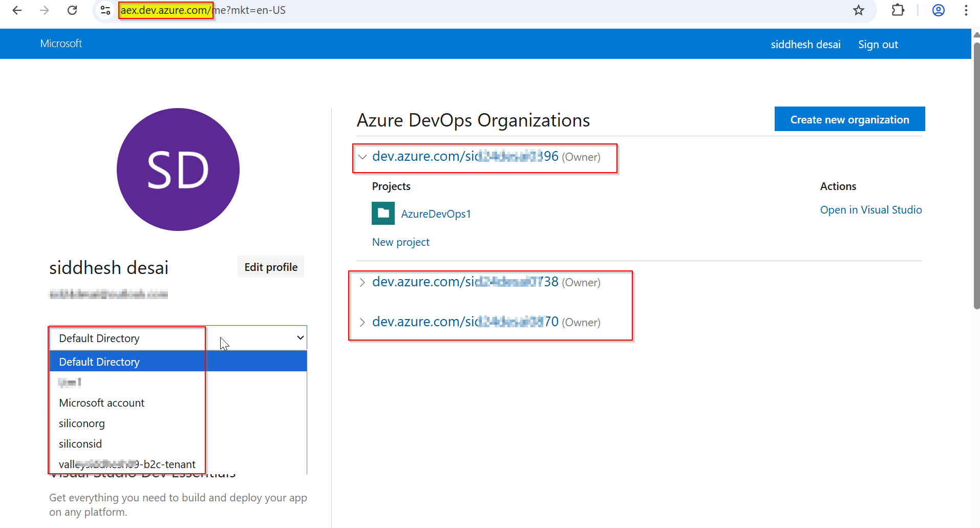
Task: Click the Actions column label
Action: pyautogui.click(x=838, y=186)
